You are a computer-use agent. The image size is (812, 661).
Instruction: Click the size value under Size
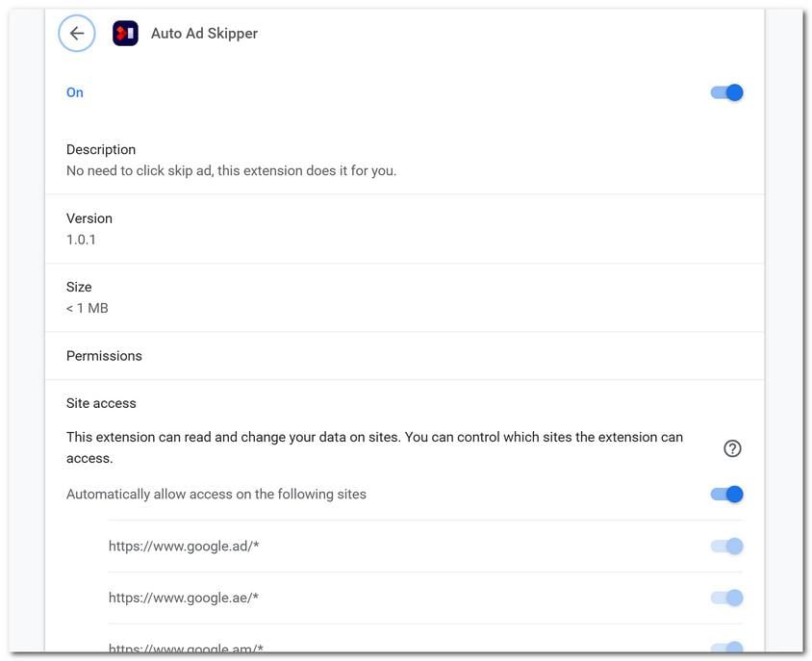coord(87,308)
